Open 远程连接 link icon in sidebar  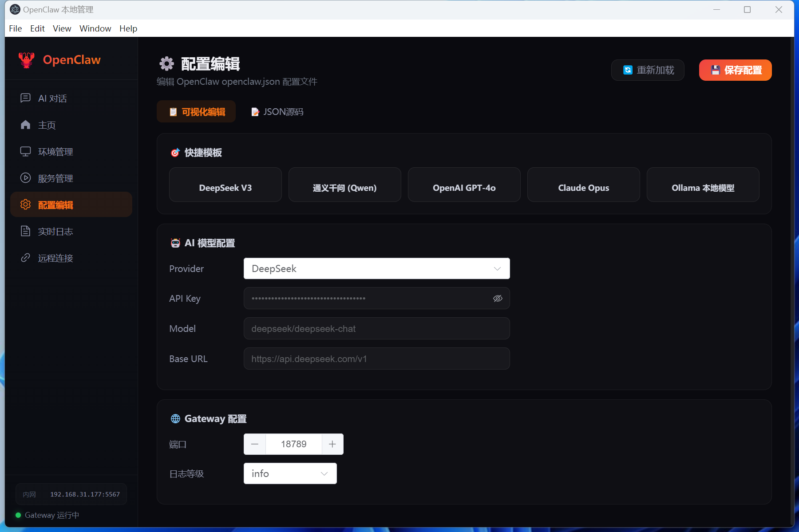point(26,258)
